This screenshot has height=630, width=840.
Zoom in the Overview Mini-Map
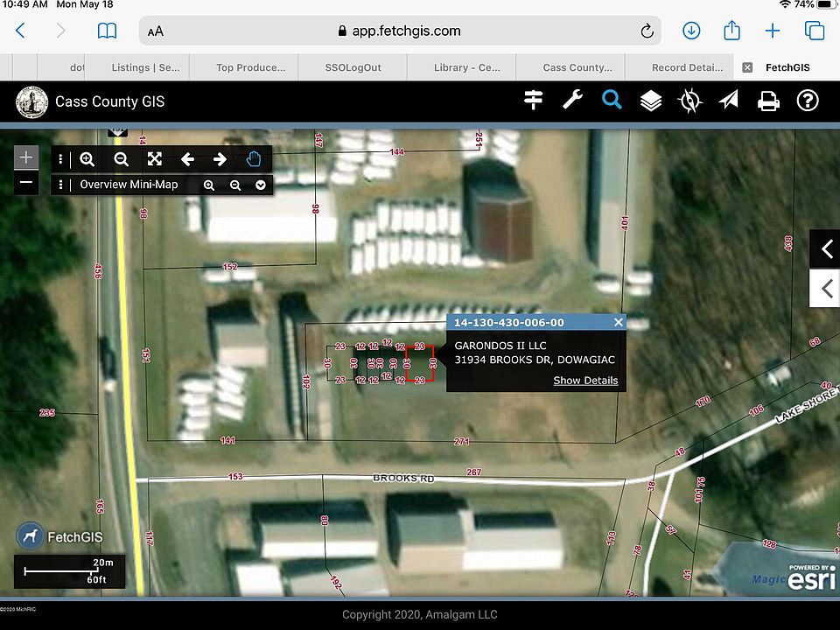tap(209, 185)
